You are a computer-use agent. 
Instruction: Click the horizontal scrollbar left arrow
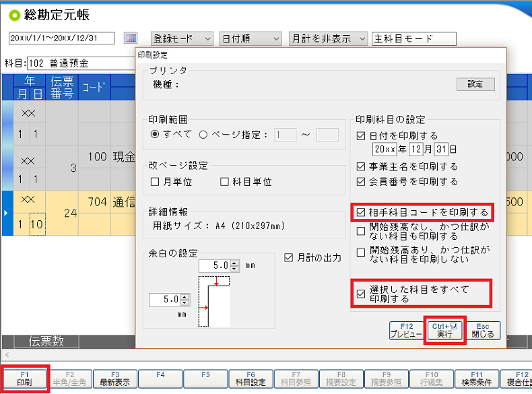7,355
